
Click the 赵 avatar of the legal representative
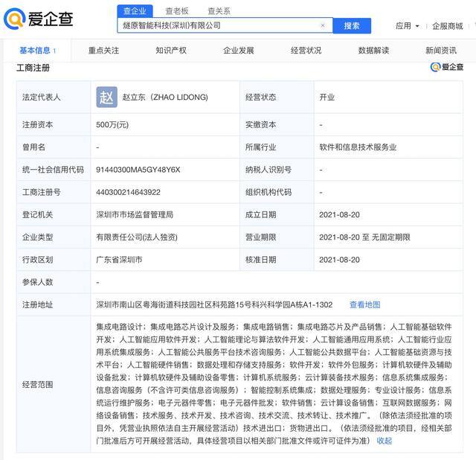[x=106, y=98]
